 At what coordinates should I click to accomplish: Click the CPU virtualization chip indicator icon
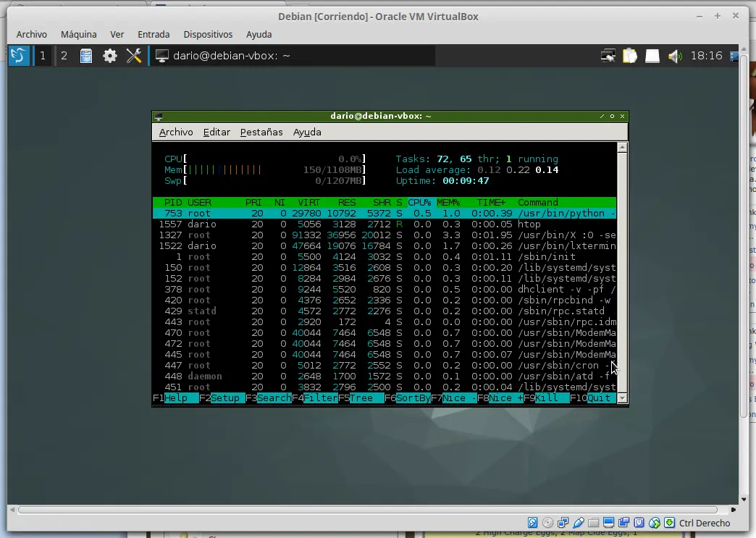(x=639, y=523)
